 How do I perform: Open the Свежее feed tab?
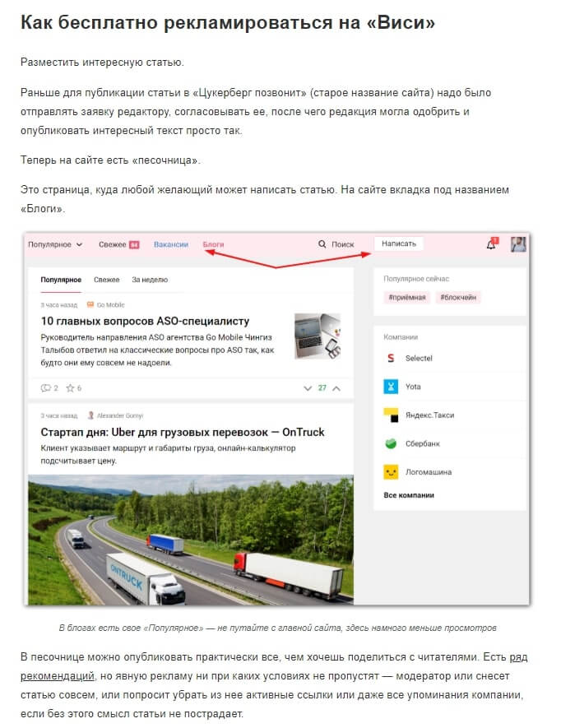pos(106,280)
